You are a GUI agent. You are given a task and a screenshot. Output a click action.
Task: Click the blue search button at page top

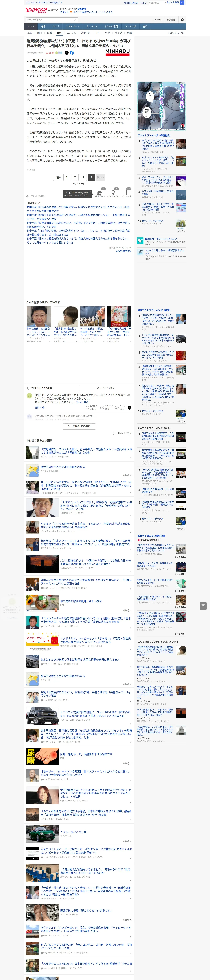tap(182, 3)
